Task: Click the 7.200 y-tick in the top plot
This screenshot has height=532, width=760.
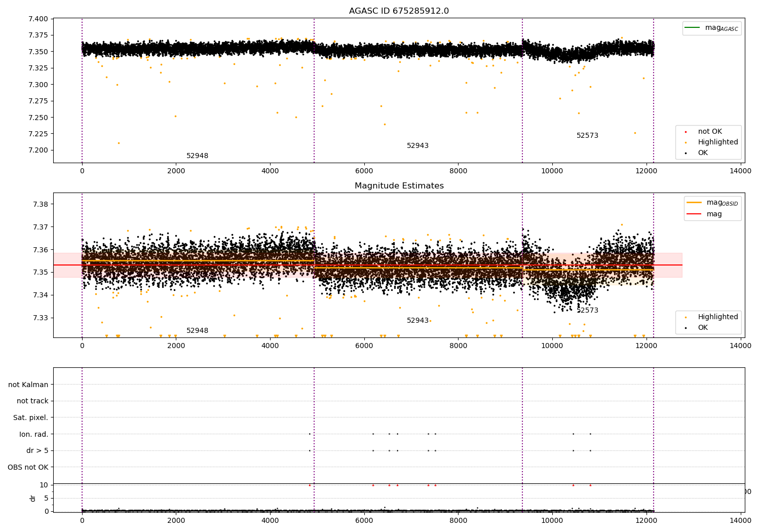Action: [x=38, y=150]
